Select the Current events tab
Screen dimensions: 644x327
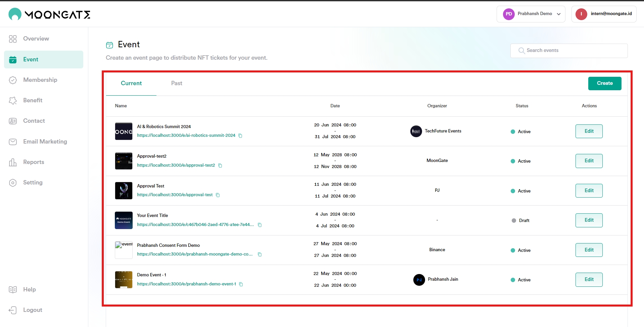pos(131,83)
